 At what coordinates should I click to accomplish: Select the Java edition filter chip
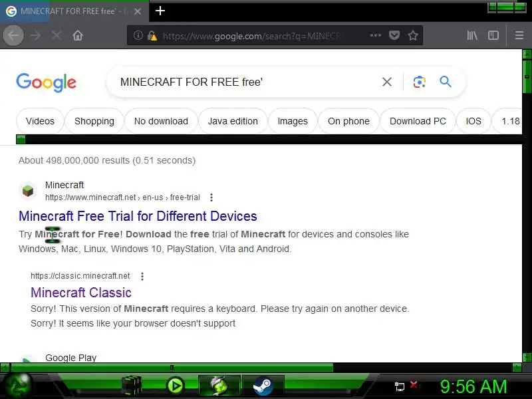click(233, 121)
